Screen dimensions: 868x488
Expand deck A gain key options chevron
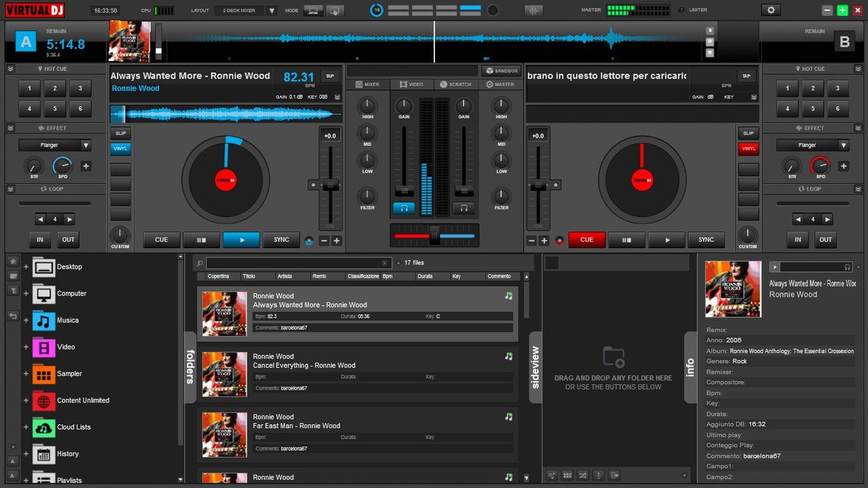coord(337,97)
